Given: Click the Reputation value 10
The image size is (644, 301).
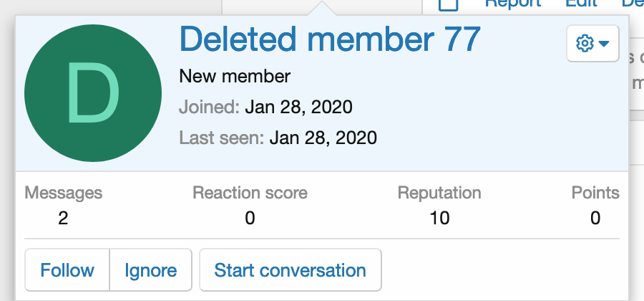Looking at the screenshot, I should 439,218.
